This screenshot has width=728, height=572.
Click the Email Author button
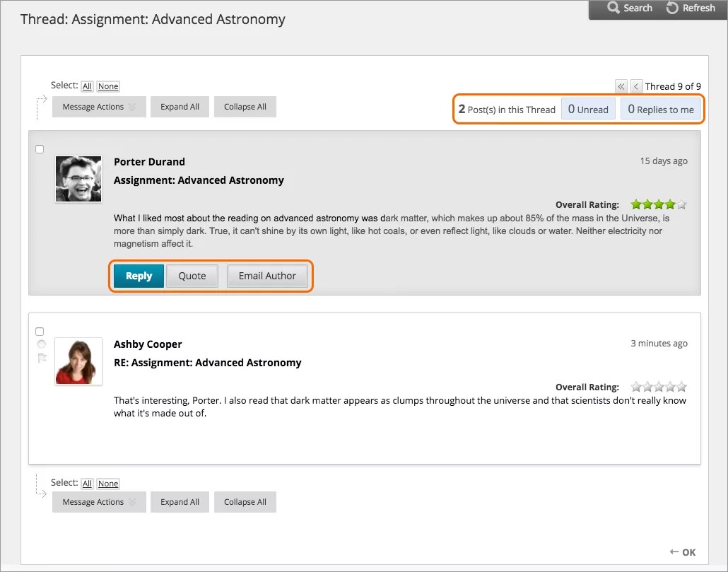coord(267,276)
